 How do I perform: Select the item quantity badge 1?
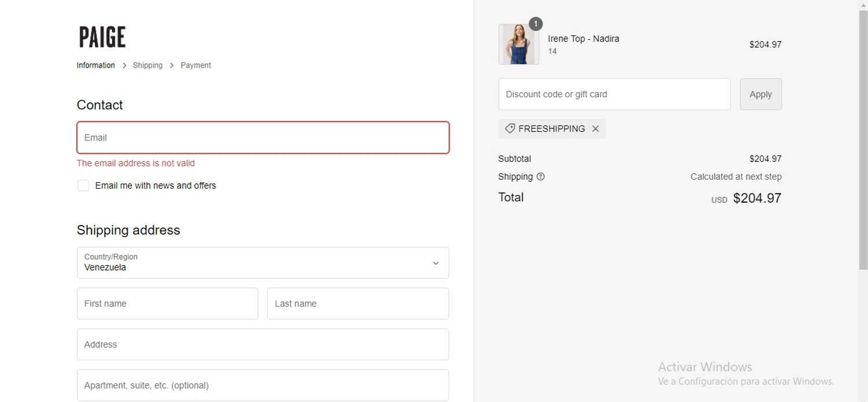(x=536, y=24)
